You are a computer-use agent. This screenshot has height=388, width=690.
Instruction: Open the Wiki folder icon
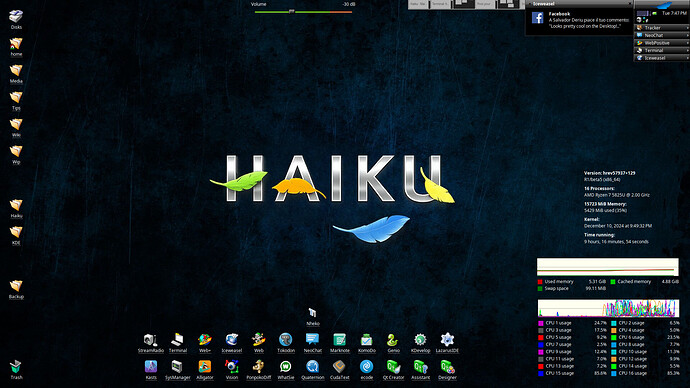coord(16,124)
